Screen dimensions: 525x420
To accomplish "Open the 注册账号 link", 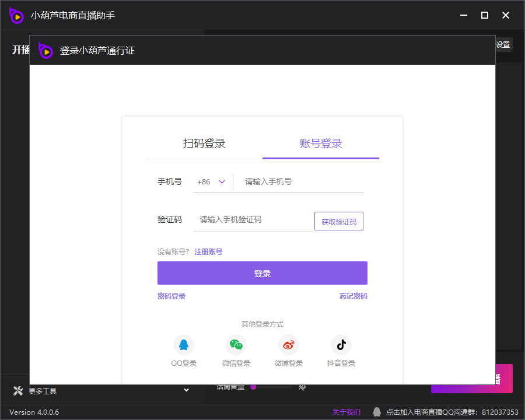I will [x=208, y=252].
